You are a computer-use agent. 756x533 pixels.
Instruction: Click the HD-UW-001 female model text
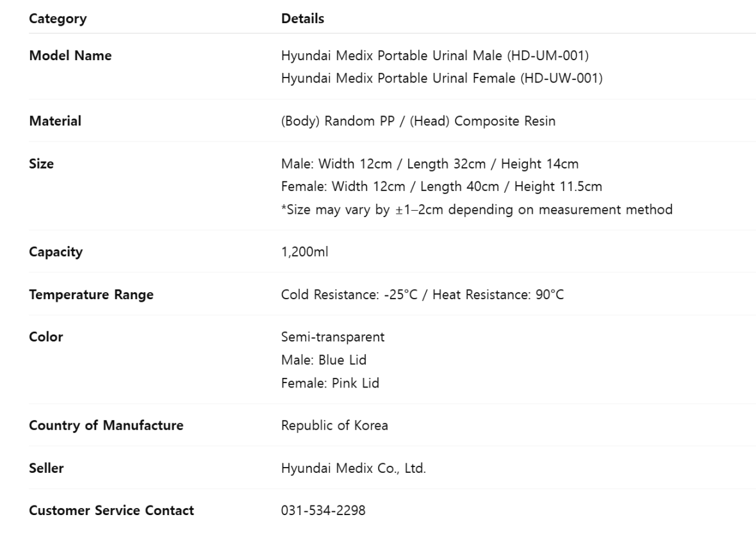[x=441, y=79]
